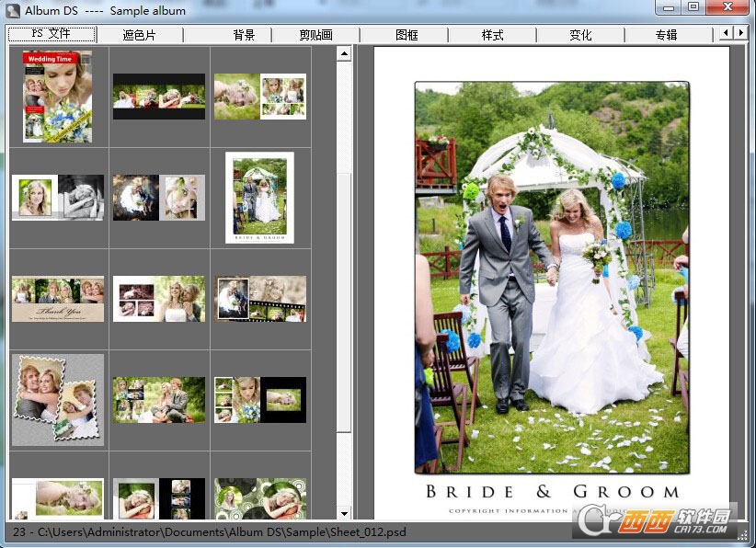This screenshot has height=548, width=756.
Task: Select the Bride & Groom portrait thumbnail
Action: point(259,198)
